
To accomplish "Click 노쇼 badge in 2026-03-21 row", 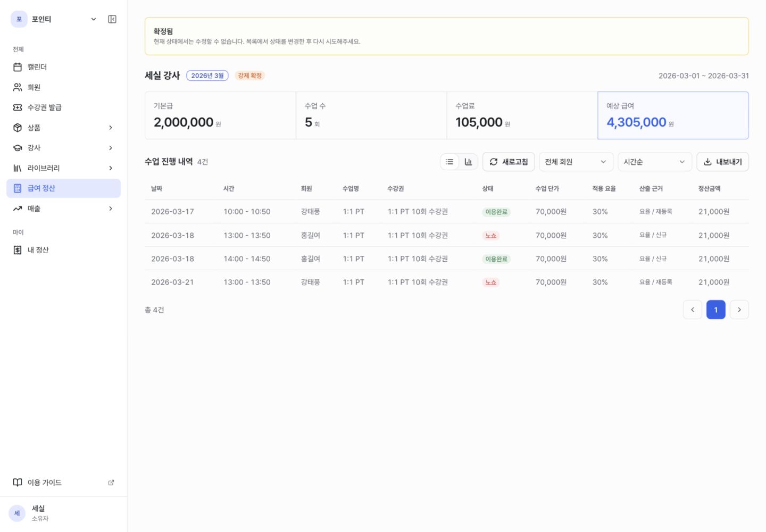I will pyautogui.click(x=490, y=282).
